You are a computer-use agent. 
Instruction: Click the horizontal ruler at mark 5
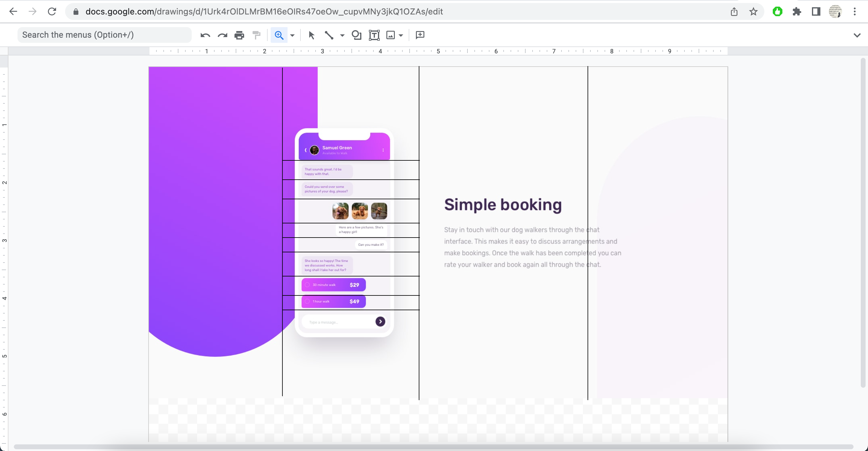click(x=438, y=51)
